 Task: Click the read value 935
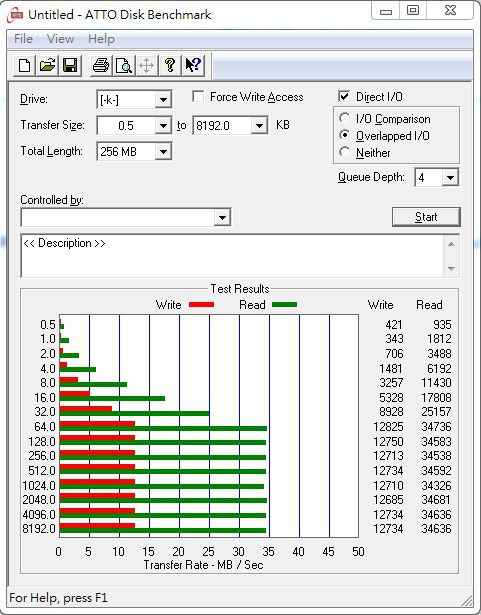(442, 325)
